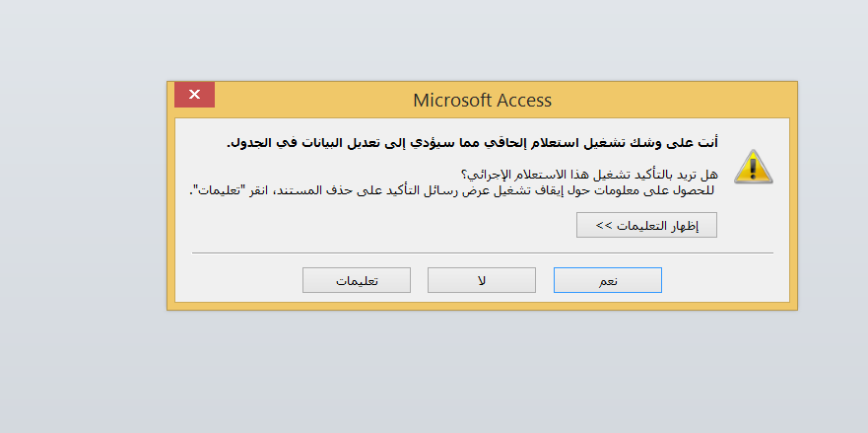Select the focused blue-outlined نعم button
This screenshot has height=433, width=868.
pyautogui.click(x=607, y=280)
